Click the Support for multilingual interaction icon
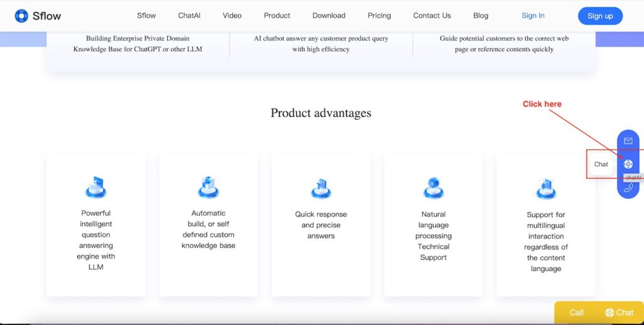644x325 pixels. (546, 189)
